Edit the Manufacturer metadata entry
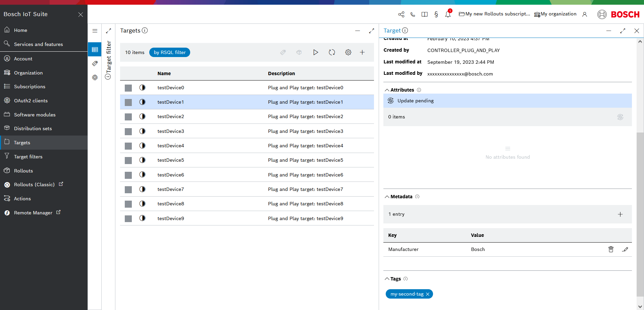 click(625, 249)
